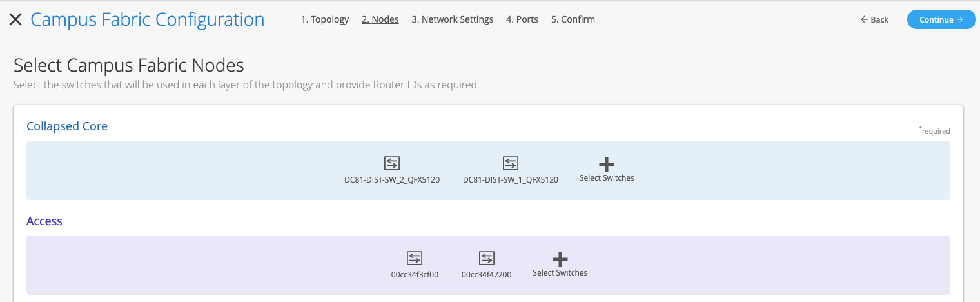
Task: Open the 2. Nodes step
Action: (x=380, y=19)
